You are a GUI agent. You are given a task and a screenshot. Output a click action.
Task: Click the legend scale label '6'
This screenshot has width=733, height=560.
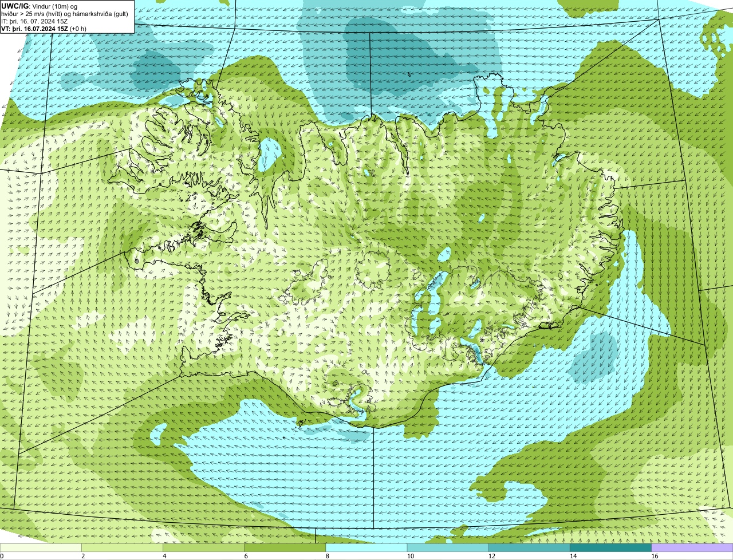(x=246, y=556)
